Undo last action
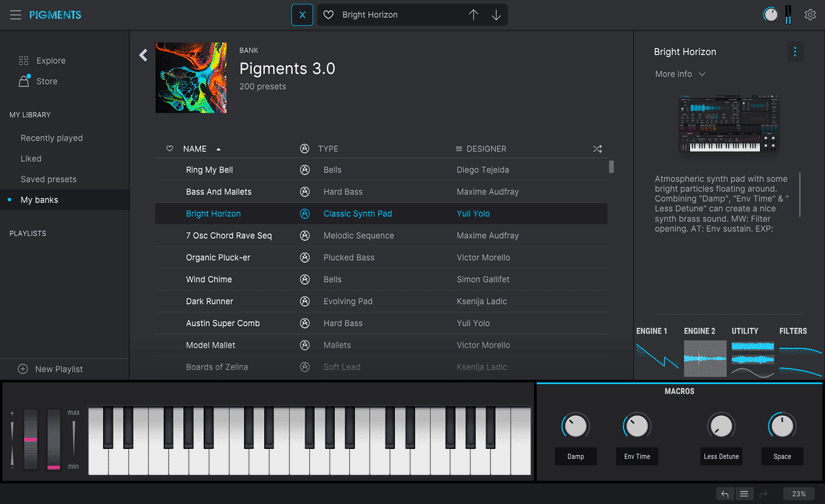 [725, 494]
